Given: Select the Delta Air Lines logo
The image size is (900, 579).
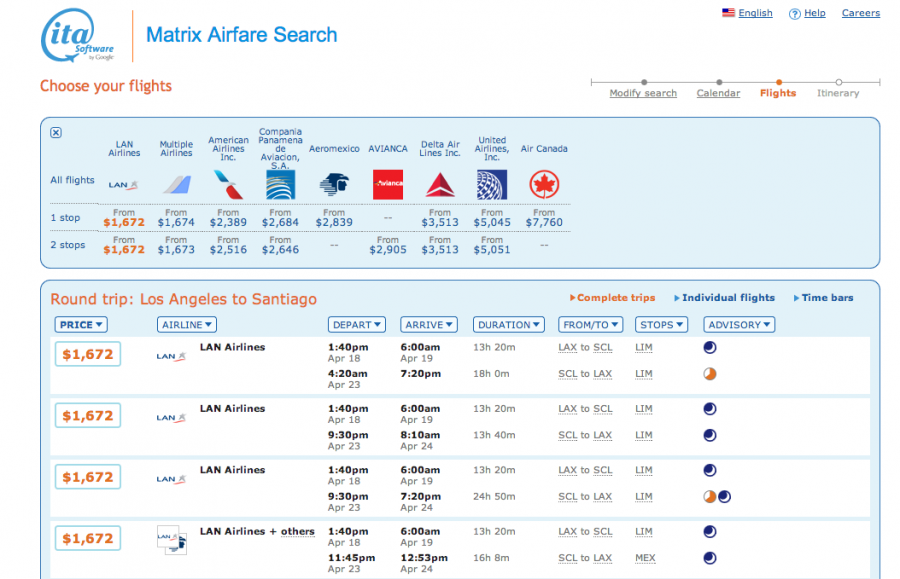Looking at the screenshot, I should point(440,184).
